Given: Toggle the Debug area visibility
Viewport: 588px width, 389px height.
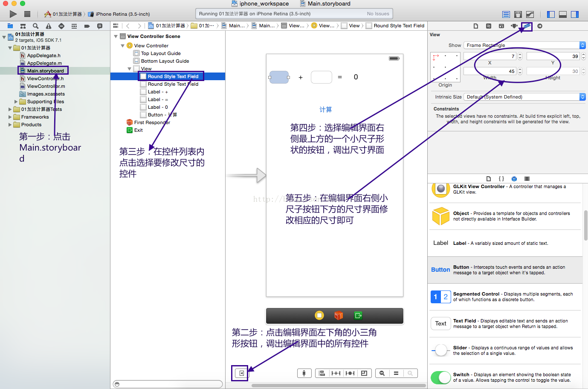Looking at the screenshot, I should click(563, 14).
